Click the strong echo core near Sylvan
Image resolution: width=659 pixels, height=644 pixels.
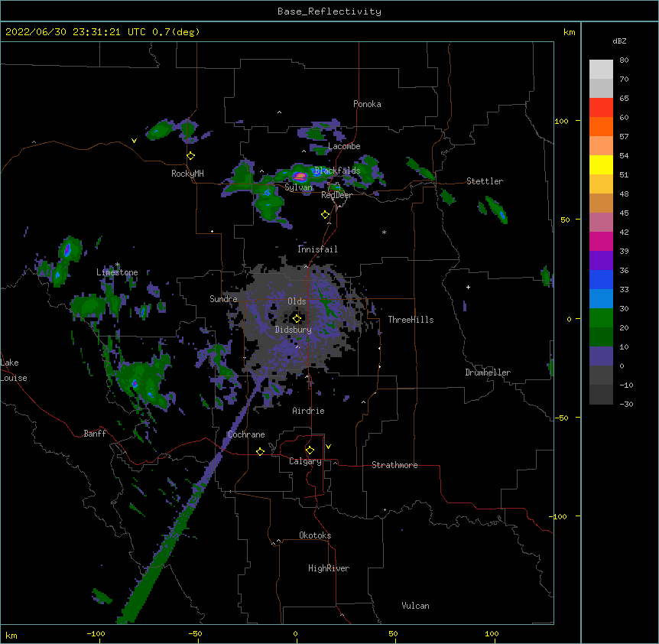[x=300, y=176]
